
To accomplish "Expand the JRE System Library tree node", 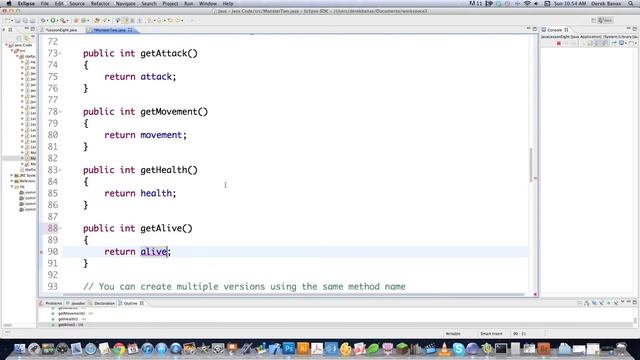I will pos(12,175).
